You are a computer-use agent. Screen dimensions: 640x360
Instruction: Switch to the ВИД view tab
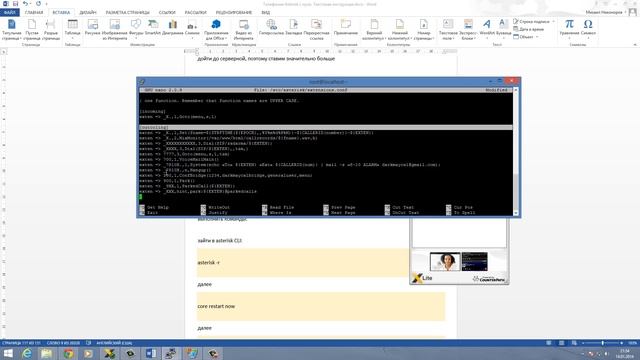click(266, 13)
